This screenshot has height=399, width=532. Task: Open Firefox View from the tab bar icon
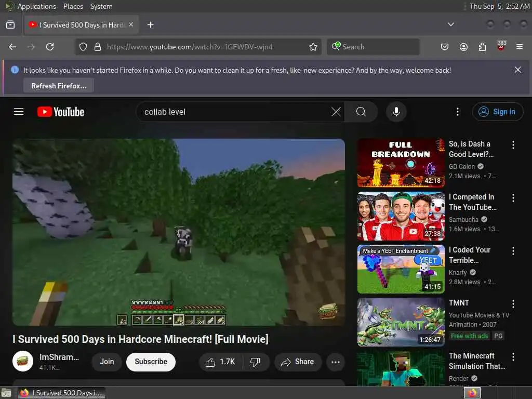(10, 25)
